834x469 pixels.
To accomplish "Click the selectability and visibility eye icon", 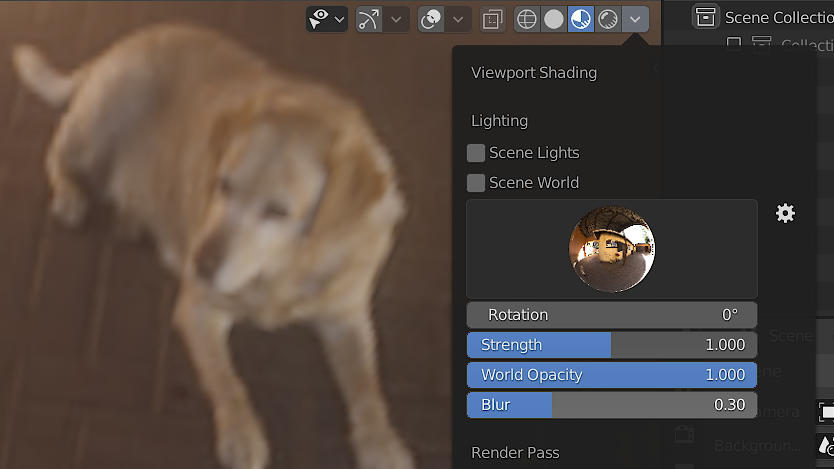I will pos(319,19).
